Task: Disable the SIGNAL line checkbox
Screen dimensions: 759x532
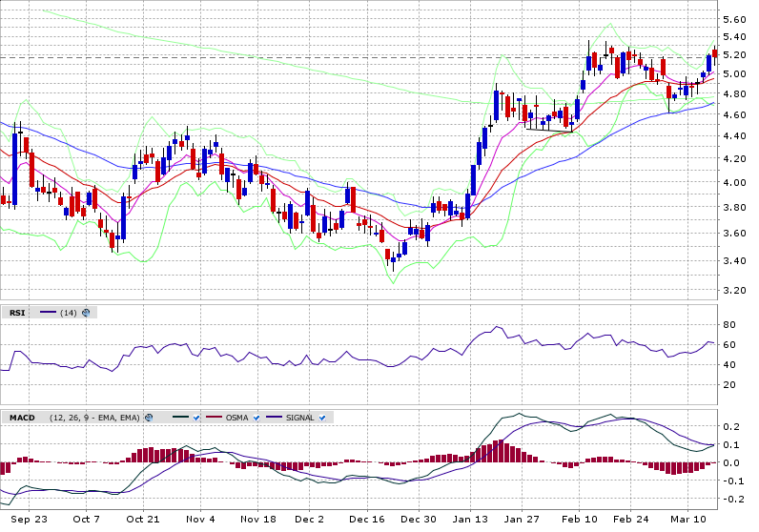Action: pyautogui.click(x=322, y=418)
